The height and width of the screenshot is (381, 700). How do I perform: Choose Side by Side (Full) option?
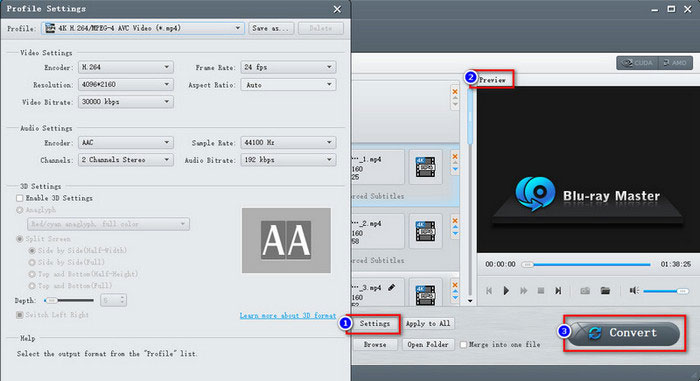(x=32, y=262)
